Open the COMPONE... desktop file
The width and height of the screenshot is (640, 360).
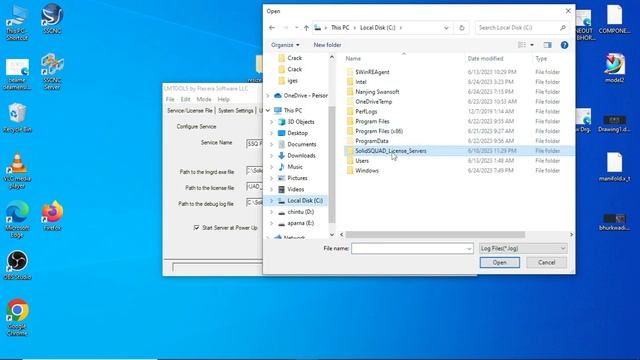click(614, 19)
